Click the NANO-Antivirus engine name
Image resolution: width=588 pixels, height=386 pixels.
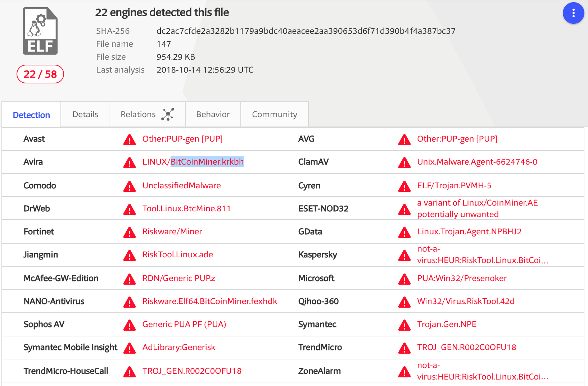pyautogui.click(x=54, y=301)
